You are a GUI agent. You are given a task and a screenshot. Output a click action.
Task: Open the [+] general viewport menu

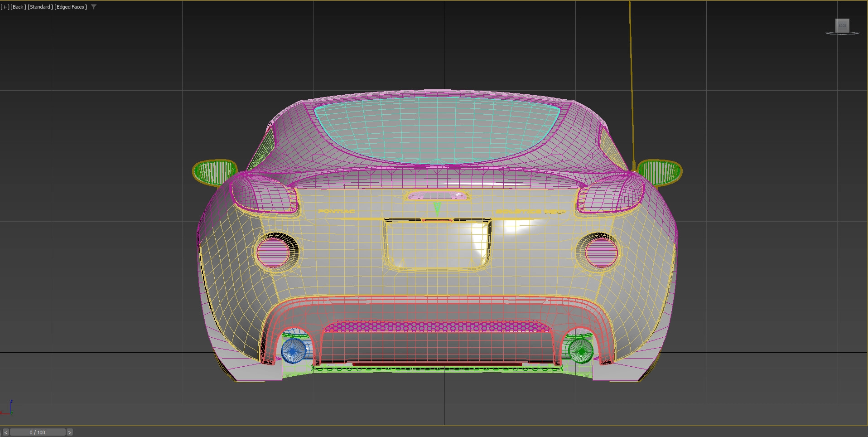5,7
